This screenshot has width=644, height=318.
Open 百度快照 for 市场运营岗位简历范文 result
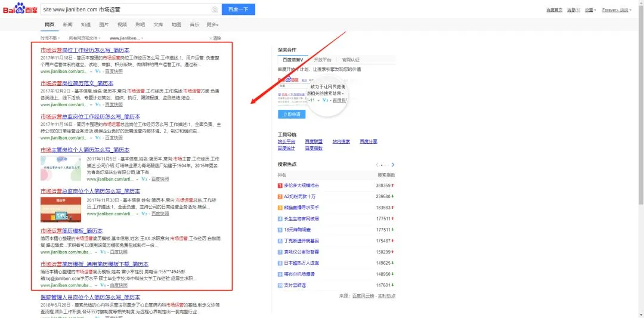click(114, 104)
